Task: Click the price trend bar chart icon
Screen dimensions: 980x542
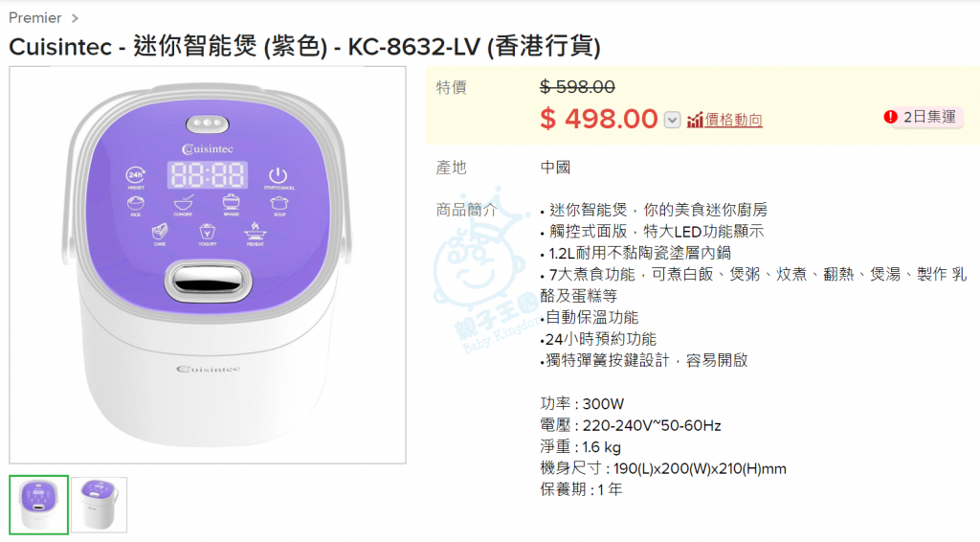Action: coord(695,120)
